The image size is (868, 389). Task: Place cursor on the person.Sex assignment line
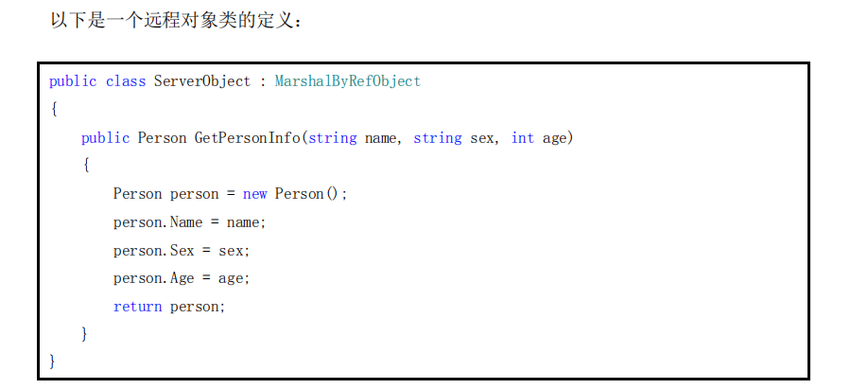(x=182, y=251)
